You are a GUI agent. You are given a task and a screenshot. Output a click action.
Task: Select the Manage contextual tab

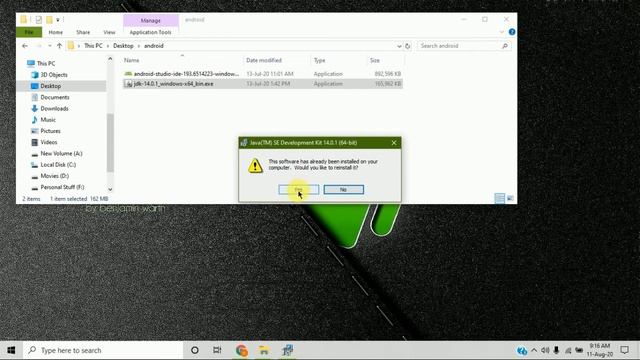[x=151, y=20]
